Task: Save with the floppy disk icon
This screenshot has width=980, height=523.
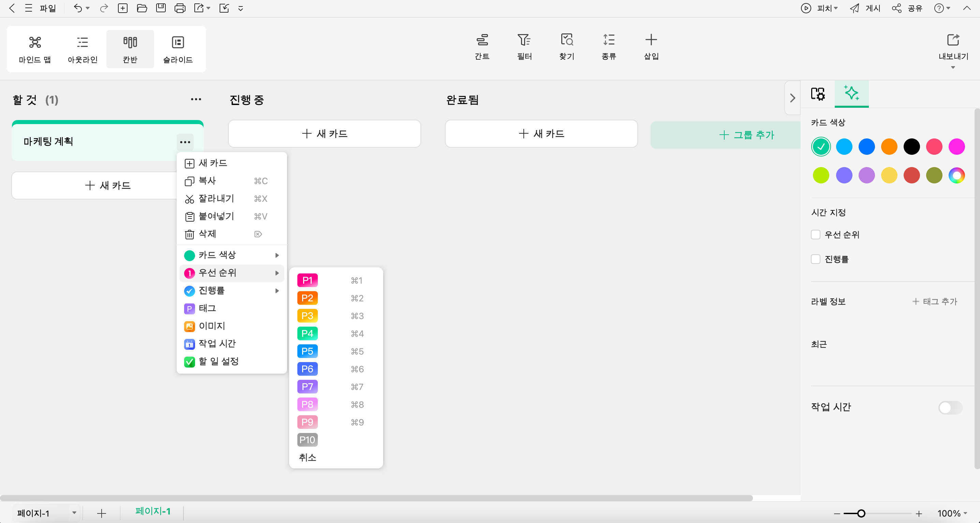Action: tap(161, 8)
